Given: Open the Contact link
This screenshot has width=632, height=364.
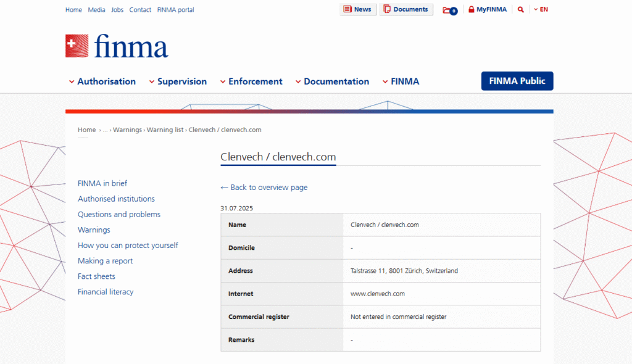Looking at the screenshot, I should (x=140, y=10).
